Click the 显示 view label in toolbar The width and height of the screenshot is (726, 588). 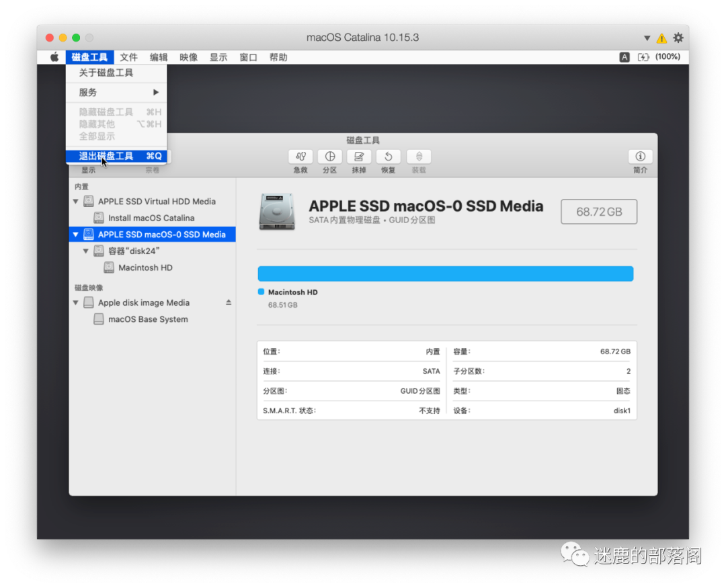pyautogui.click(x=89, y=170)
